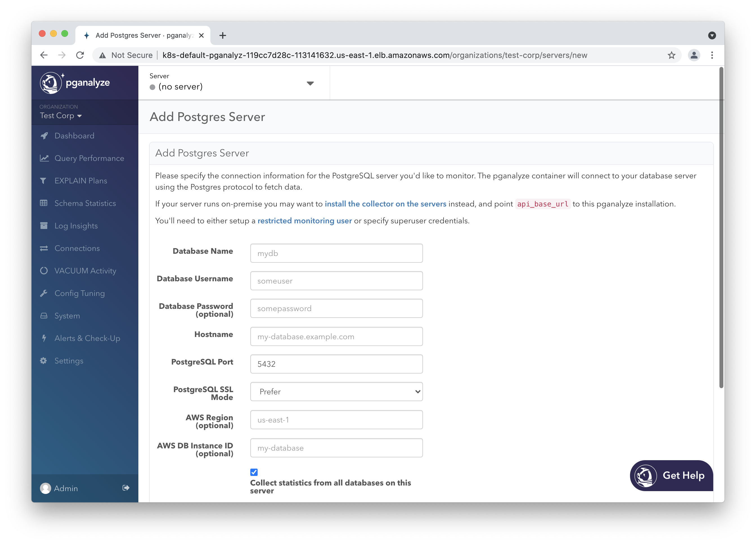Click the AWS DB Instance ID field
Viewport: 756px width, 544px height.
click(336, 448)
